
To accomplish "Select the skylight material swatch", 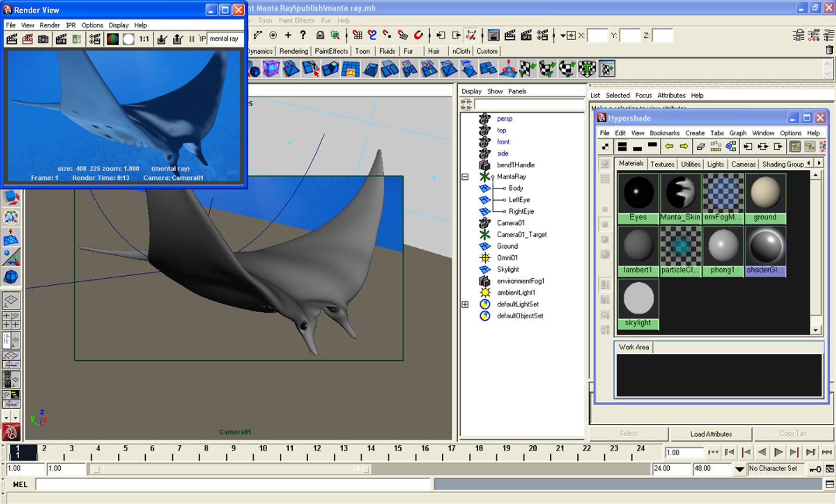I will pyautogui.click(x=638, y=304).
